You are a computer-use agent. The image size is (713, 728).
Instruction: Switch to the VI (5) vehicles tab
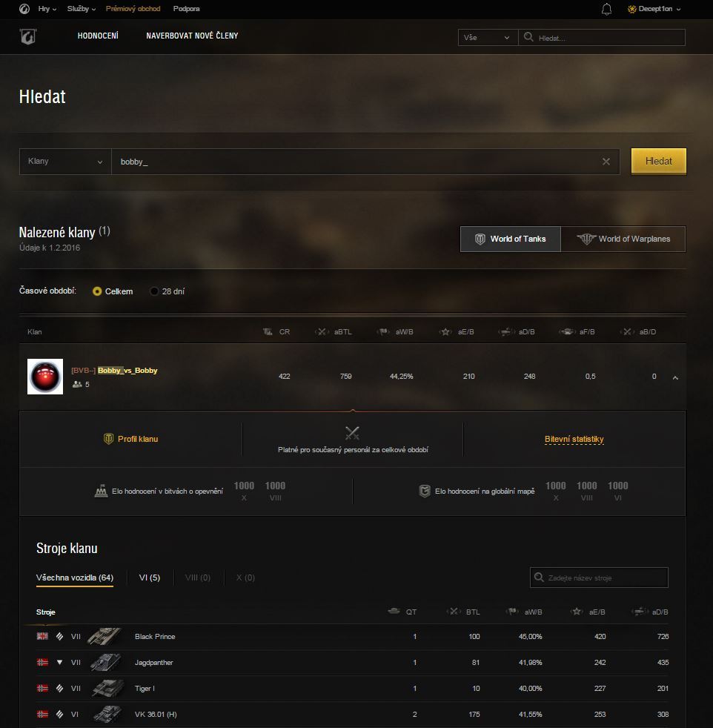(x=150, y=578)
